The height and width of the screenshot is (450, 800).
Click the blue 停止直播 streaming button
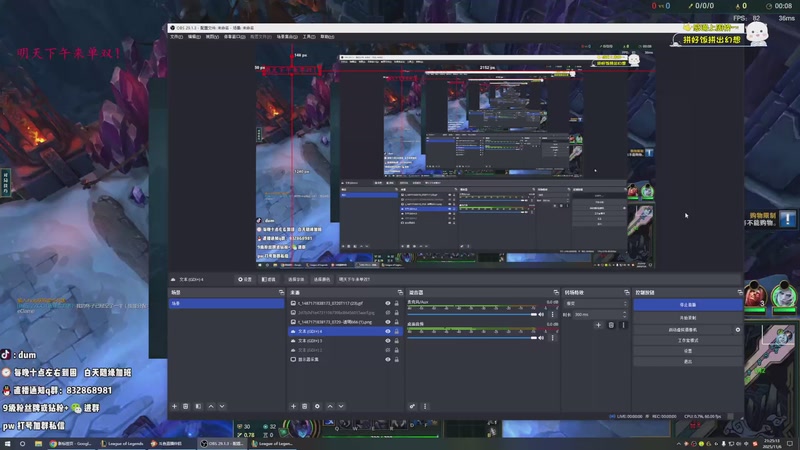687,304
